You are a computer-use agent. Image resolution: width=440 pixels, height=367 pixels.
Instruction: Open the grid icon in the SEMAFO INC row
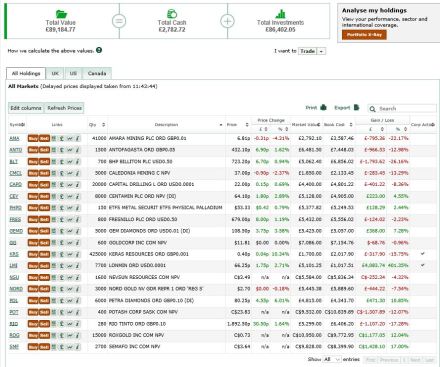54,347
